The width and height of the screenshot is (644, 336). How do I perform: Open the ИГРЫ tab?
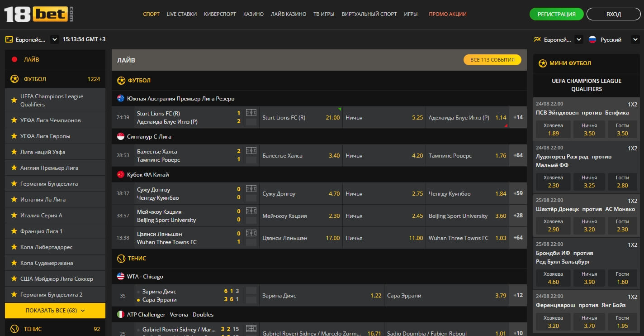coord(411,14)
